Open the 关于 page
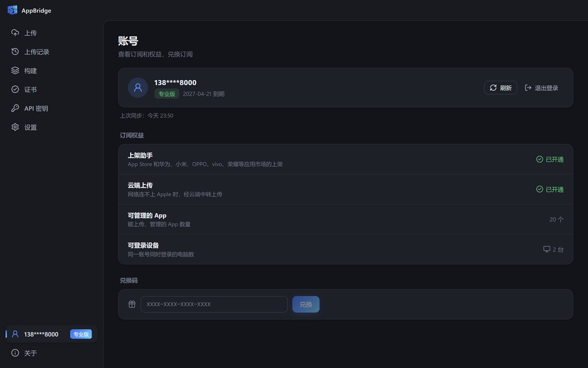The image size is (588, 368). [51, 353]
